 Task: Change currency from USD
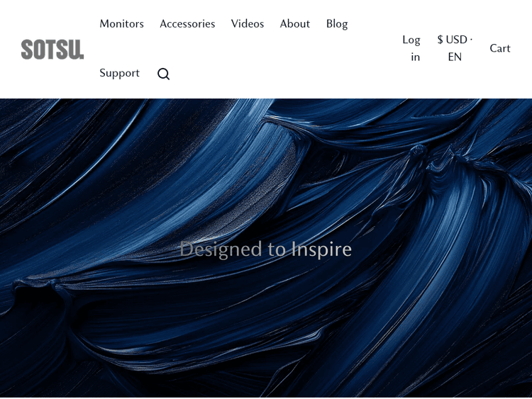pyautogui.click(x=452, y=40)
